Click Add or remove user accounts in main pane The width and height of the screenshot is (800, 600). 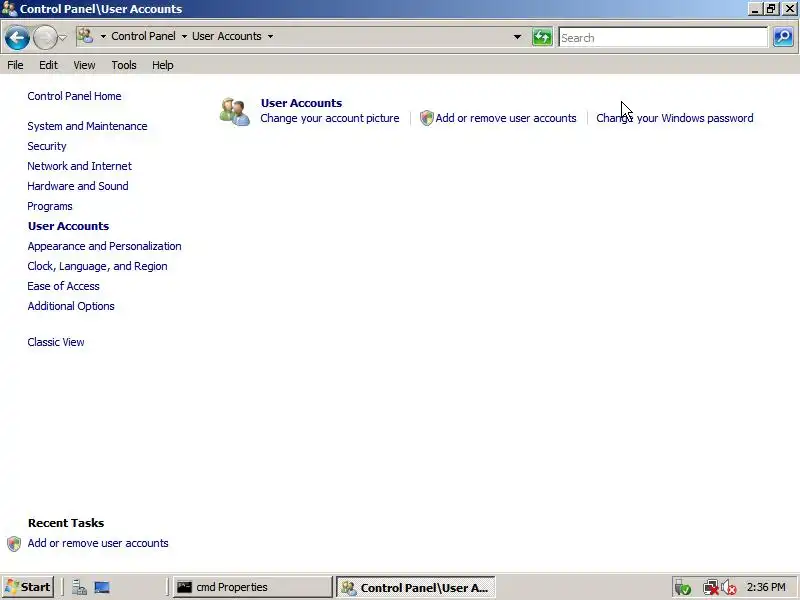coord(506,118)
